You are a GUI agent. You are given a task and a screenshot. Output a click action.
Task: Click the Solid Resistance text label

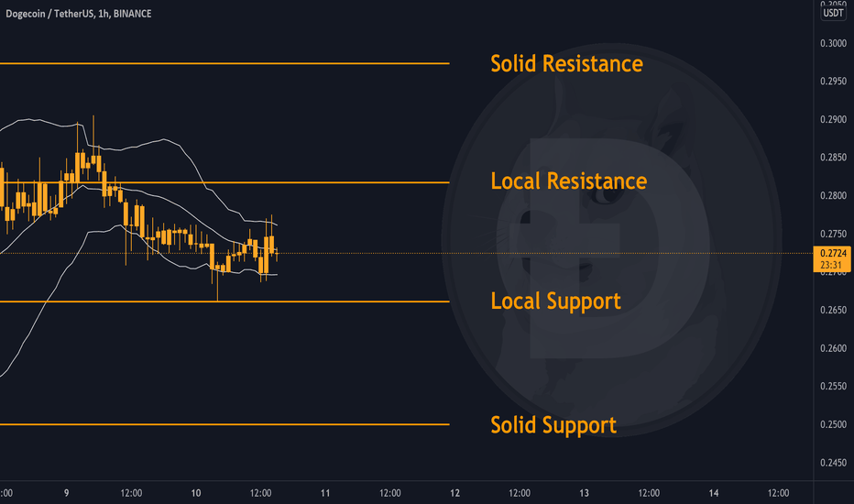566,64
